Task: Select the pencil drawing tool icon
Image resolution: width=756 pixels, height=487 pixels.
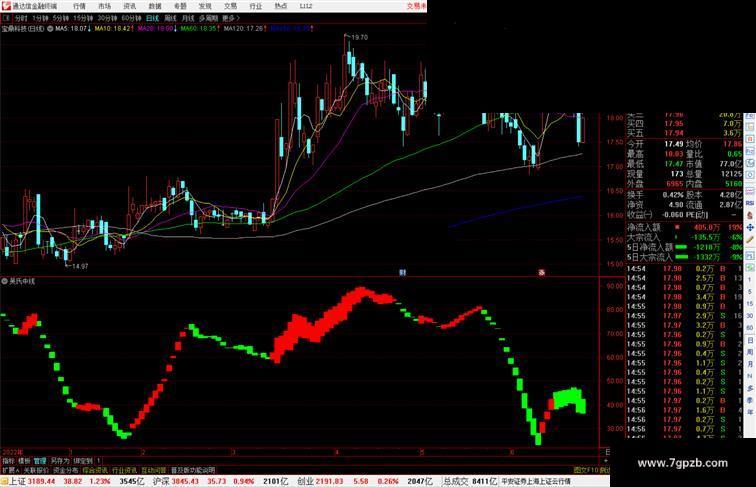Action: [750, 239]
